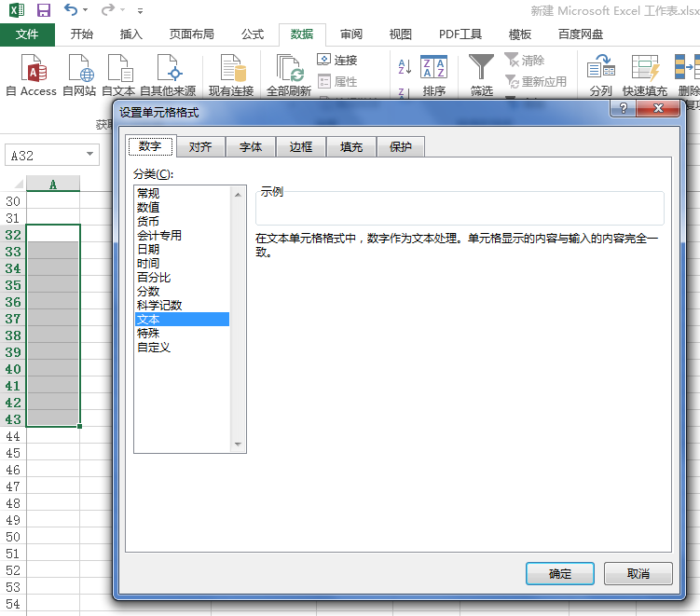This screenshot has width=700, height=616.
Task: Click category list scroll down arrow
Action: tap(238, 445)
